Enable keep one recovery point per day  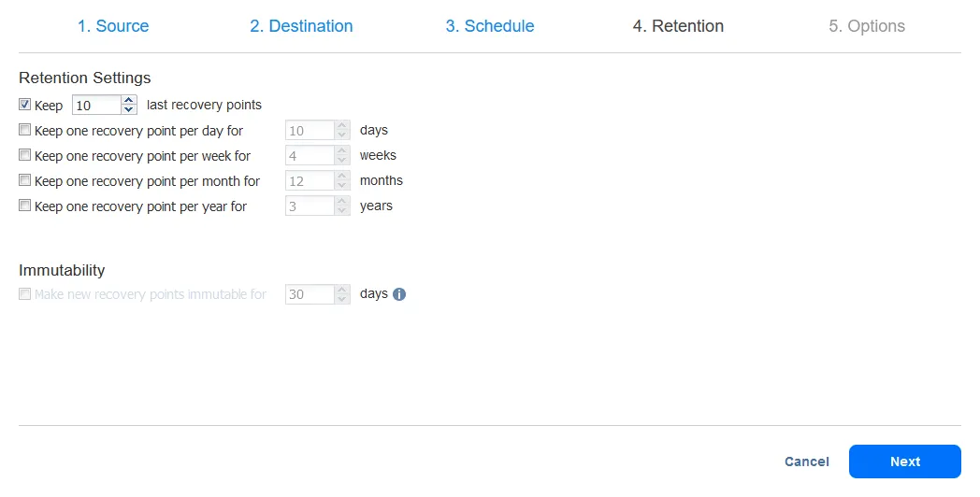[25, 131]
